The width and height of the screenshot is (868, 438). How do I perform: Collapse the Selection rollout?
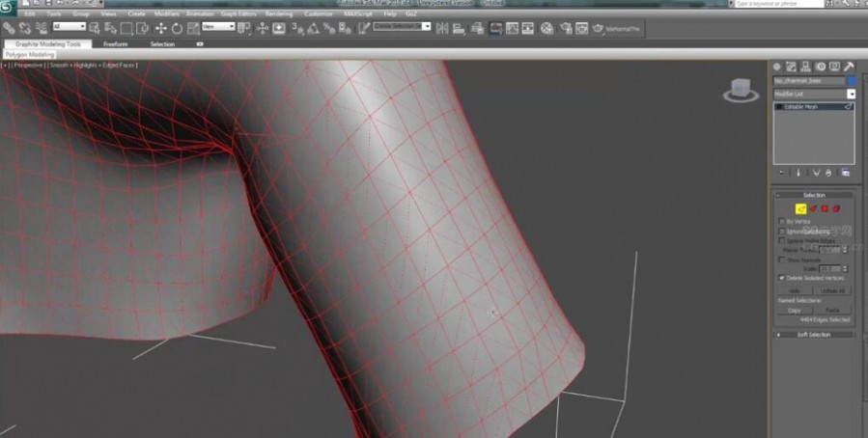814,195
